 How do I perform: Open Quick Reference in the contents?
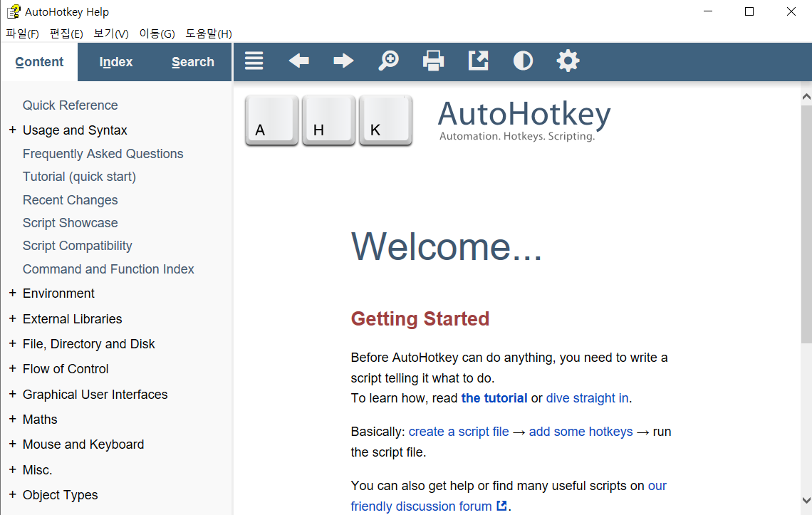(70, 105)
